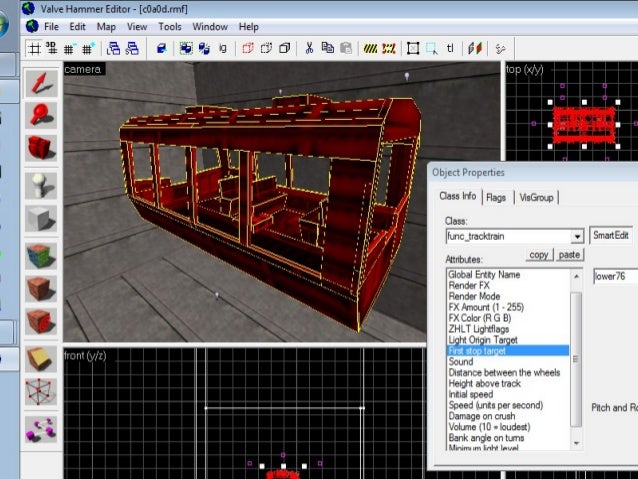Click the lower76 value field
The image size is (638, 479).
tap(614, 276)
